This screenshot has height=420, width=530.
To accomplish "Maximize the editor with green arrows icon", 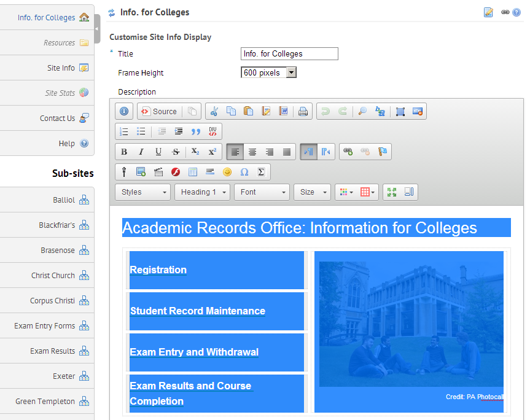I will [x=391, y=192].
